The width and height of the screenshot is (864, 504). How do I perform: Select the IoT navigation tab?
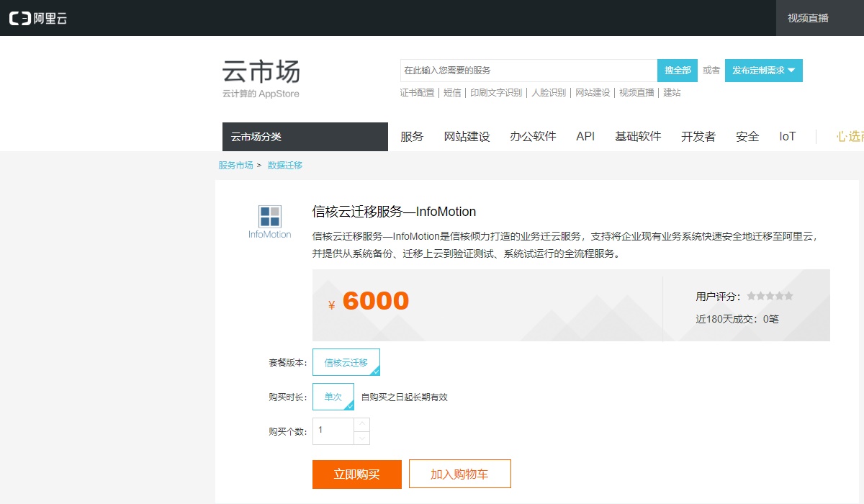pyautogui.click(x=788, y=137)
